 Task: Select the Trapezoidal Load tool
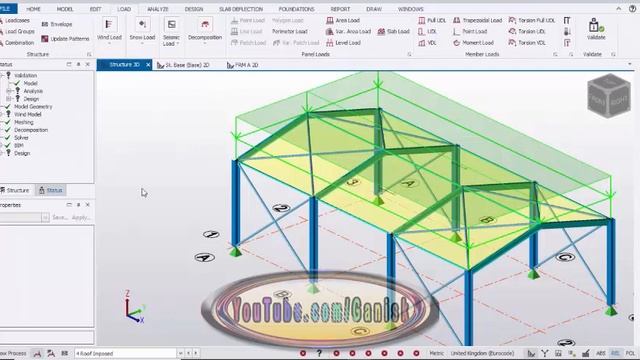click(478, 20)
